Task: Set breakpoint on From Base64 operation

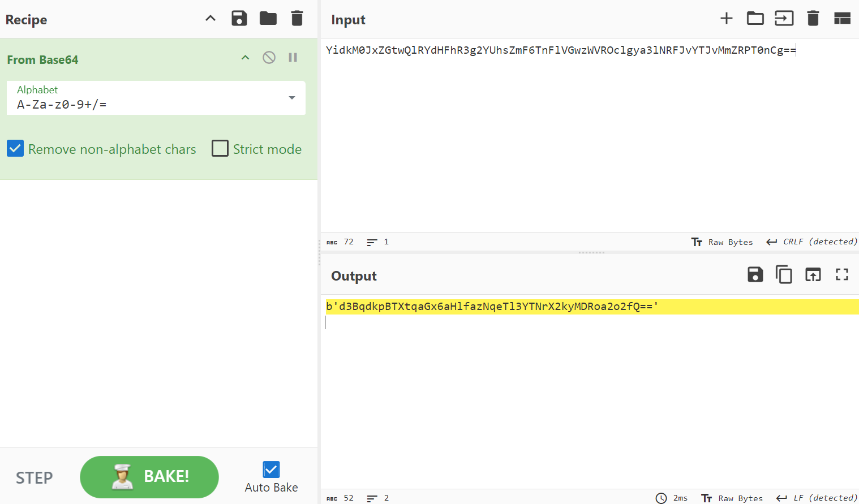Action: click(x=293, y=58)
